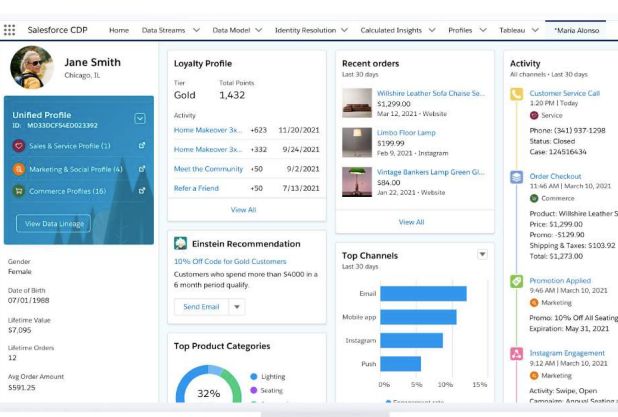Expand the Profiles menu chevron
Screen dimensions: 618x417
click(483, 30)
